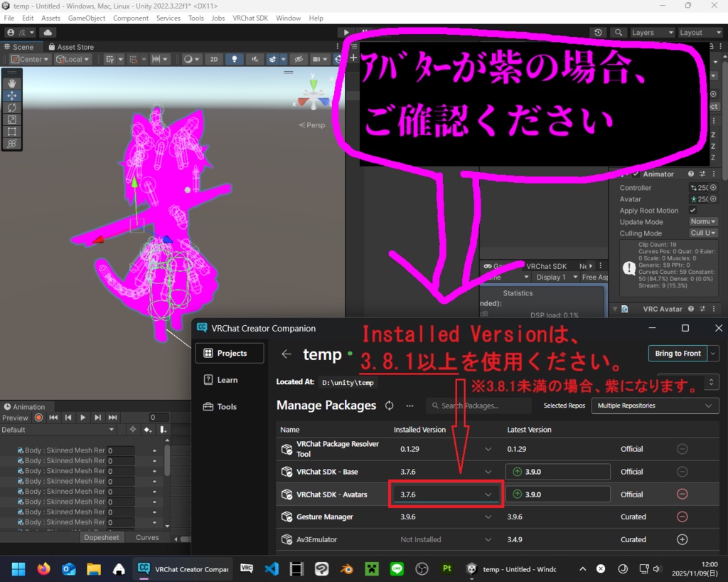Image resolution: width=728 pixels, height=582 pixels.
Task: Open Projects in Creator Companion sidebar
Action: click(x=230, y=353)
